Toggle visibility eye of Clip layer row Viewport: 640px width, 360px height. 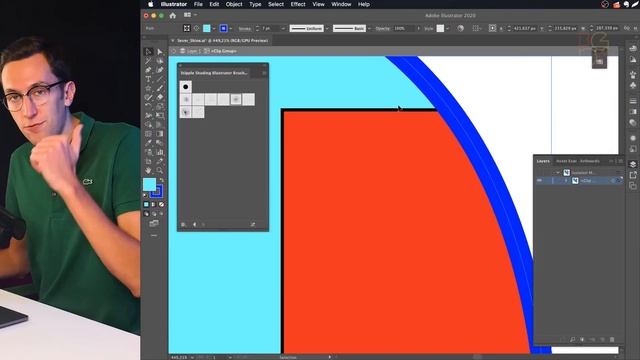(x=540, y=180)
